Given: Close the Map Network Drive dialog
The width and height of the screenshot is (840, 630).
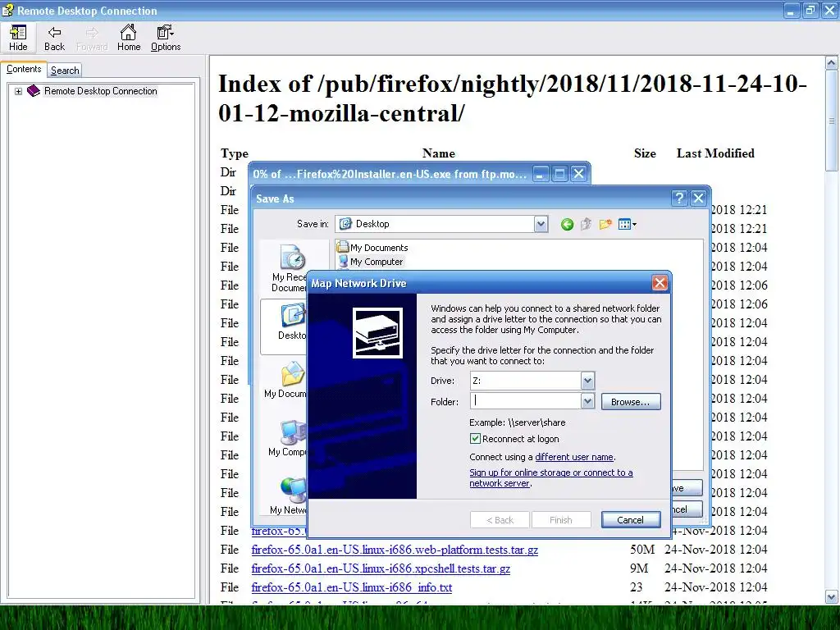Looking at the screenshot, I should click(x=660, y=283).
